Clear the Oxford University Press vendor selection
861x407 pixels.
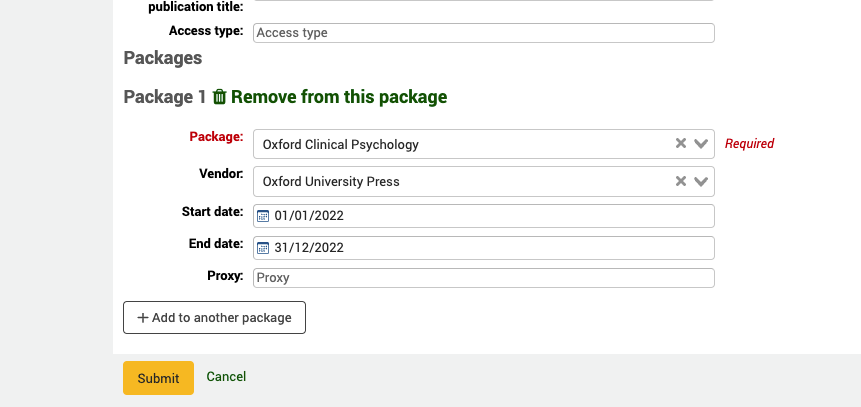[681, 182]
